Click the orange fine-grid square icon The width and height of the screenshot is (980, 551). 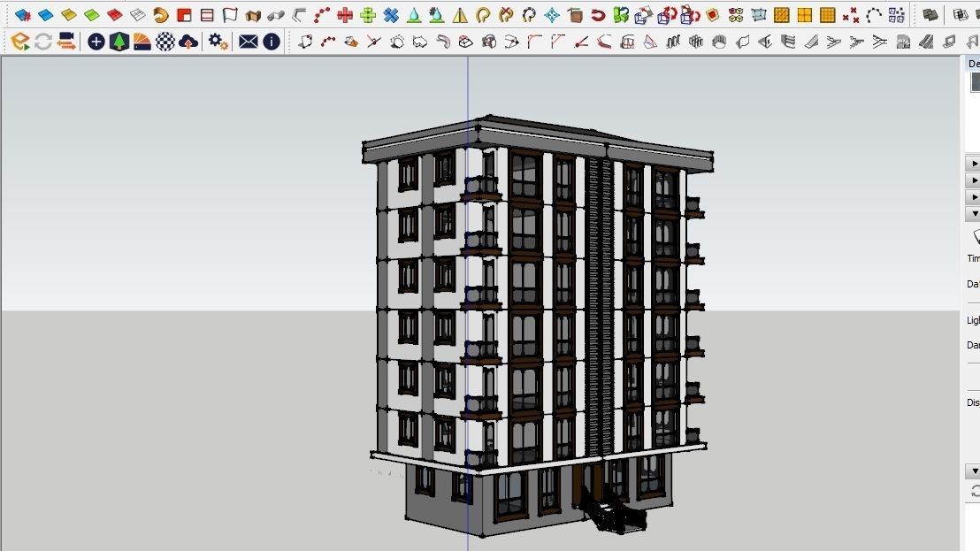click(828, 14)
